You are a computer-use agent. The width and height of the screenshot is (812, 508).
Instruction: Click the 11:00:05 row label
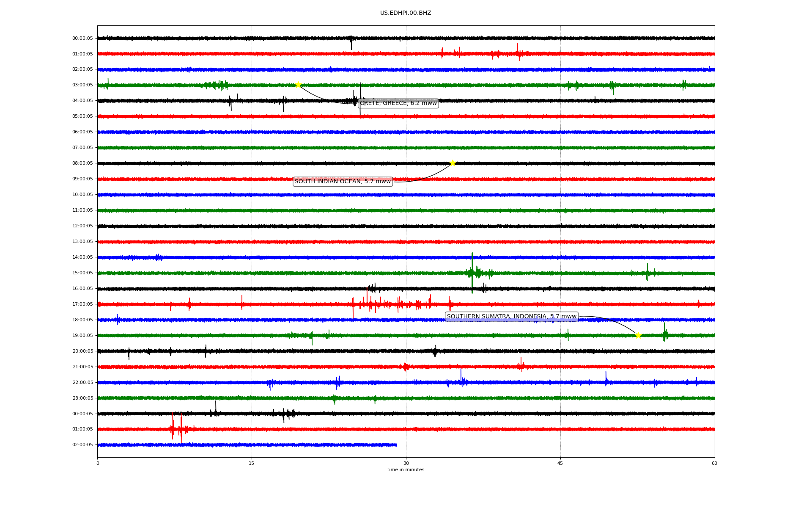[x=82, y=210]
